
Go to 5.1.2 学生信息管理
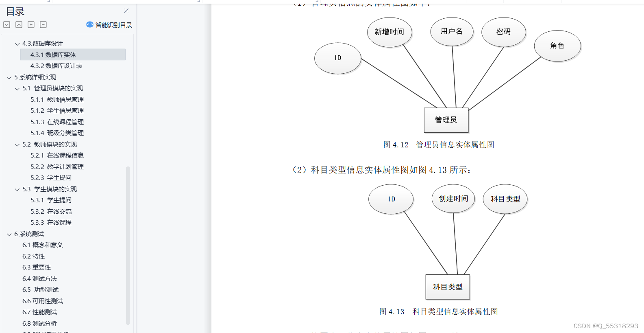point(57,111)
